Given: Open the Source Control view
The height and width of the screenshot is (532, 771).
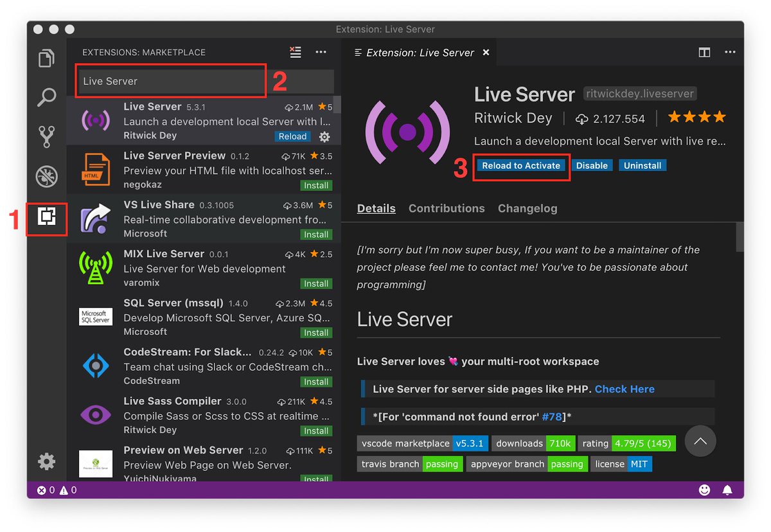Looking at the screenshot, I should (x=46, y=137).
